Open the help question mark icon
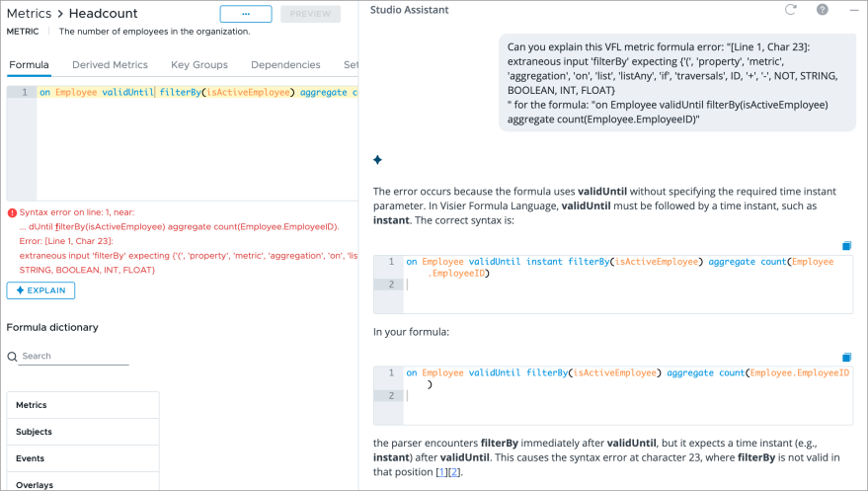Viewport: 868px width, 491px height. pos(822,10)
